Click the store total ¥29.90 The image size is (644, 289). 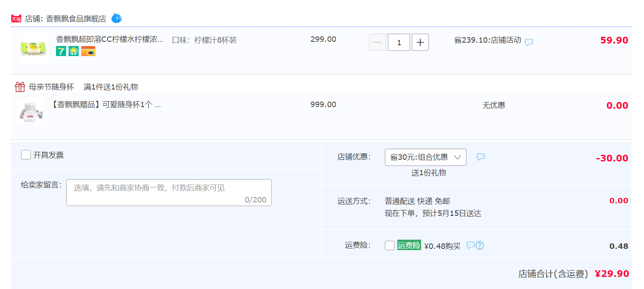612,274
